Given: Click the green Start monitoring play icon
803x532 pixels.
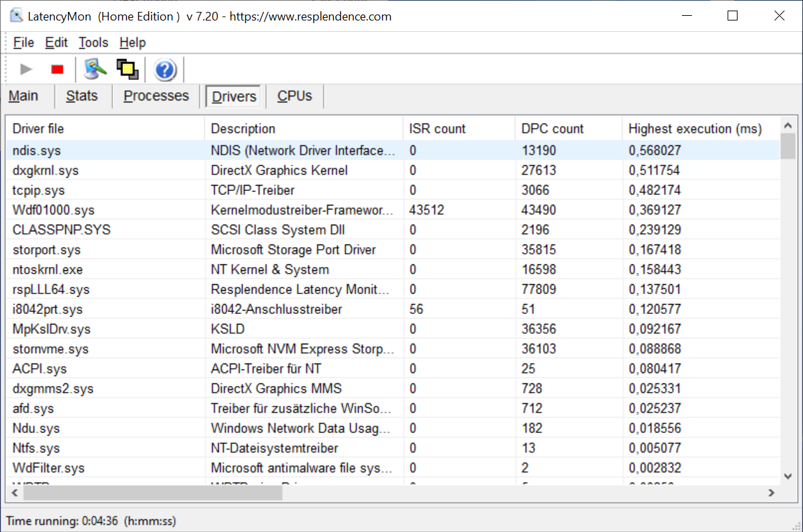Looking at the screenshot, I should tap(26, 69).
